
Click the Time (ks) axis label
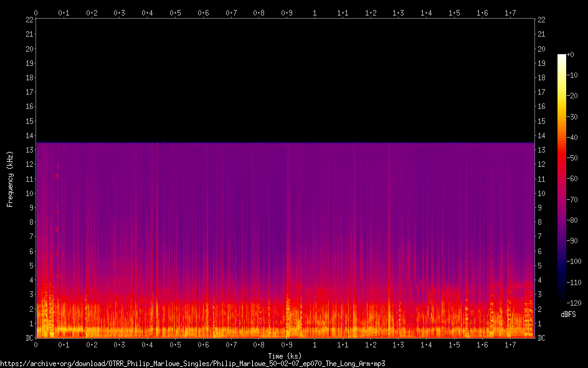point(285,356)
